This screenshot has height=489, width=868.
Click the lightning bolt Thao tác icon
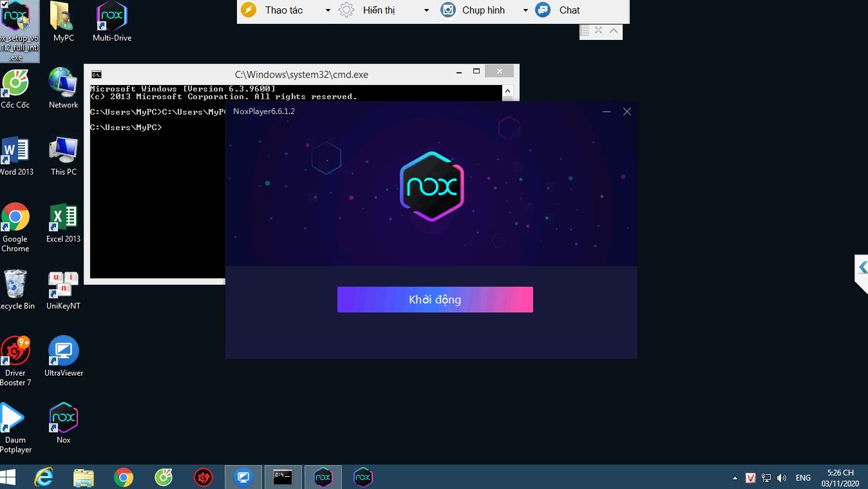coord(248,10)
